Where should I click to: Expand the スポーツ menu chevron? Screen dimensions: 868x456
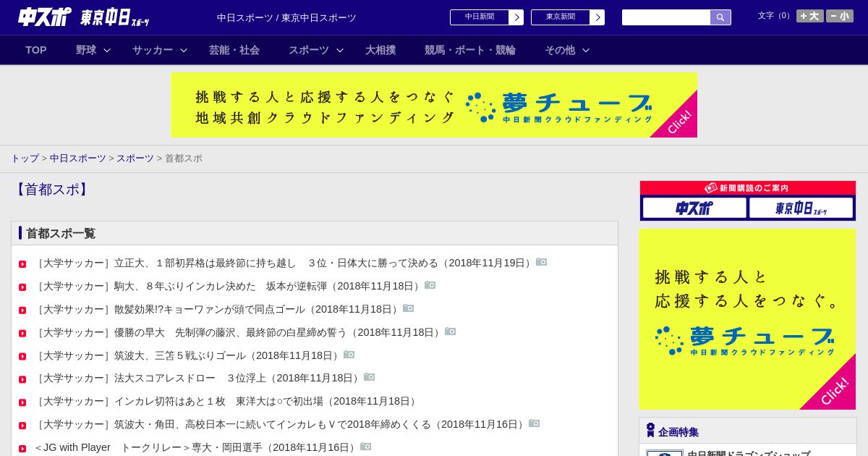click(340, 50)
